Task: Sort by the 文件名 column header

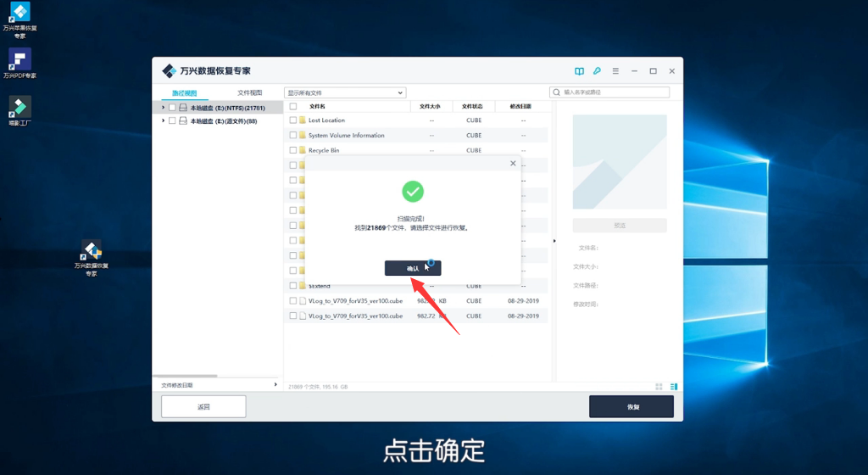Action: coord(317,106)
